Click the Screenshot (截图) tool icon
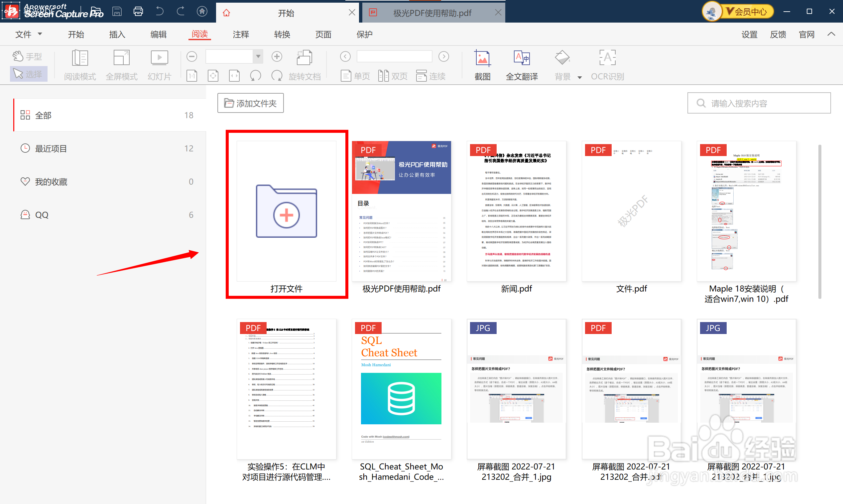 [482, 59]
